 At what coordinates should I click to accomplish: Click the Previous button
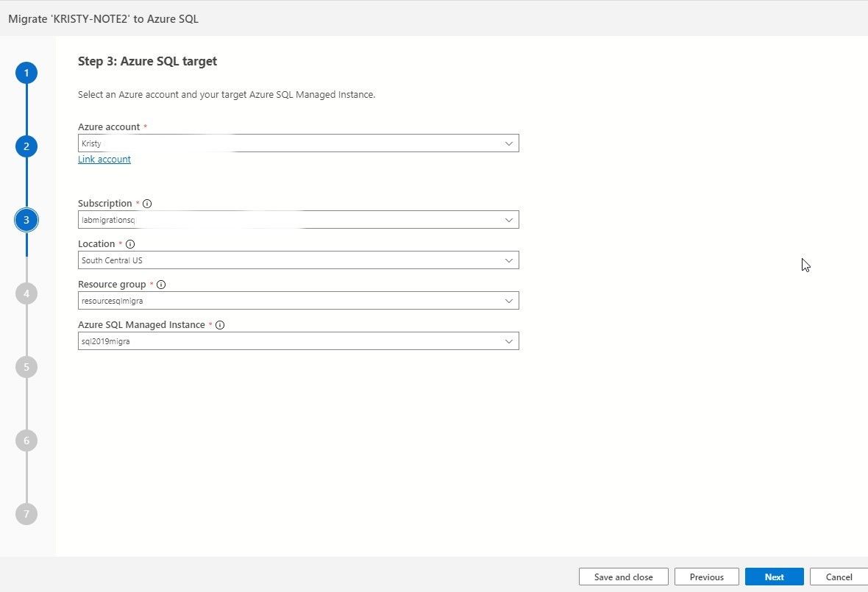tap(706, 577)
